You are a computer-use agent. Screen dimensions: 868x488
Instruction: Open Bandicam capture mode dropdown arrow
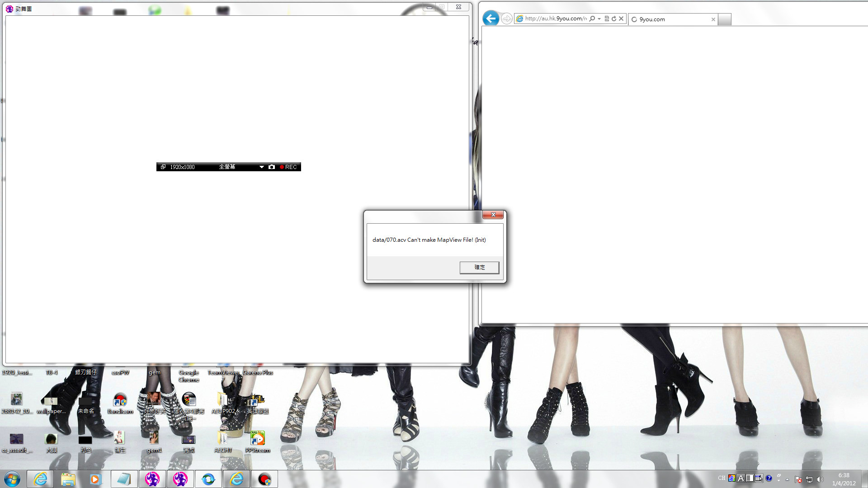[x=261, y=167]
